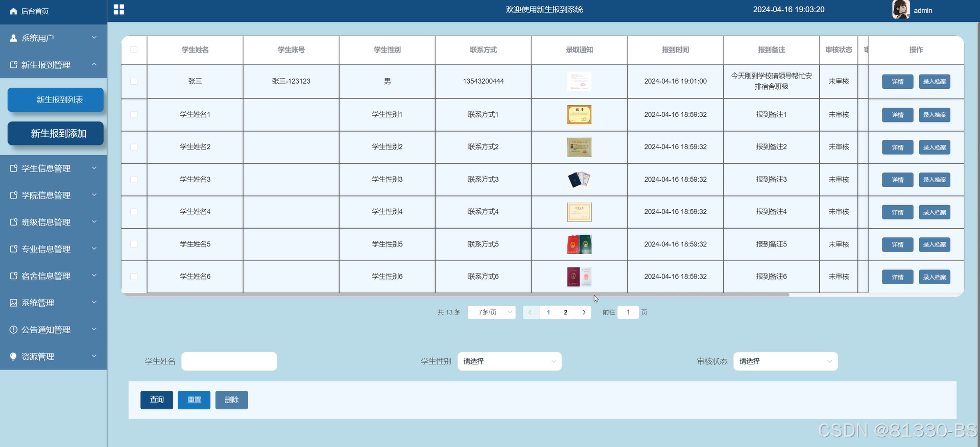
Task: Click the 学生姓名 search input field
Action: point(229,361)
